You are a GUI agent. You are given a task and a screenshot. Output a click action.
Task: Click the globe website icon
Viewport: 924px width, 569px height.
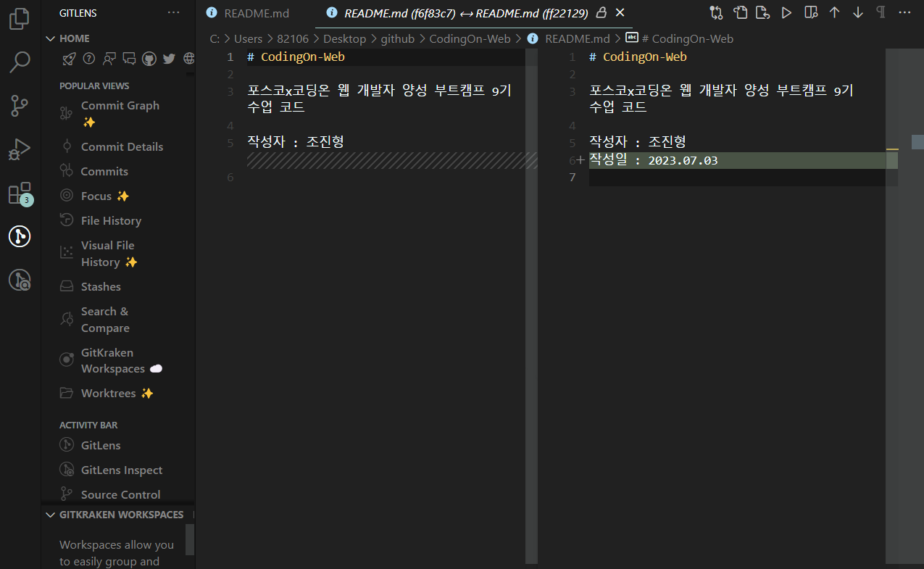click(189, 59)
